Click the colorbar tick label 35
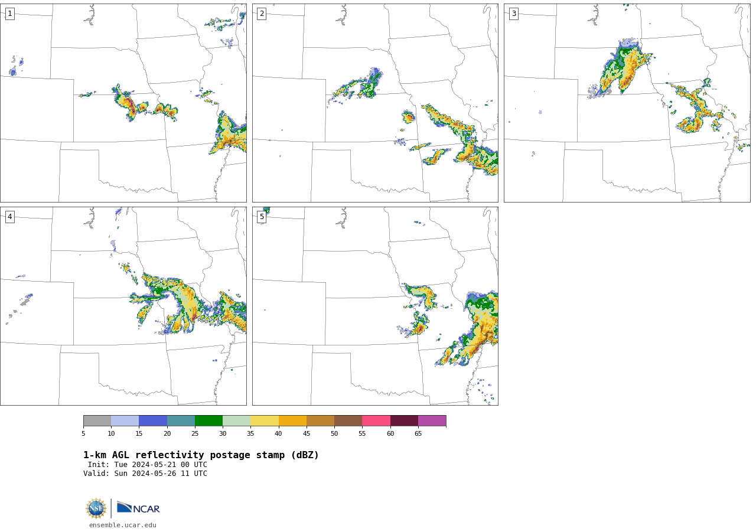Screen dimensions: 756x532 point(250,434)
